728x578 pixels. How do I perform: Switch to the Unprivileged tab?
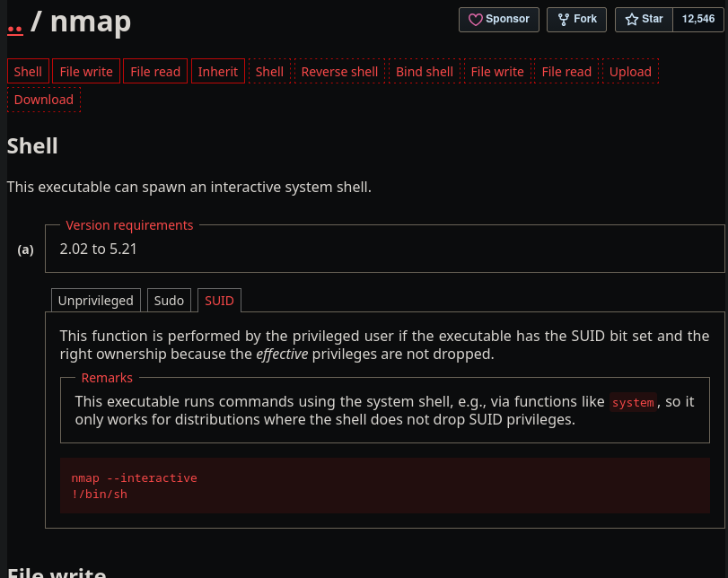(x=96, y=301)
